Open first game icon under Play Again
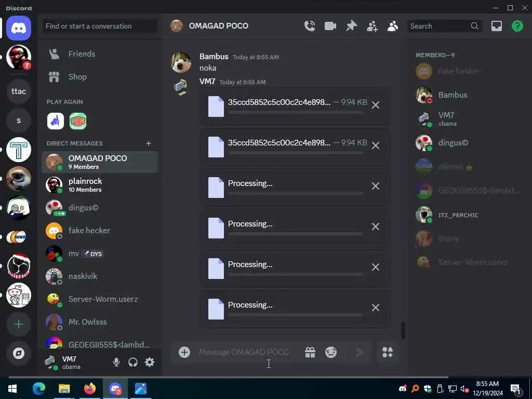This screenshot has height=399, width=532. pos(55,121)
